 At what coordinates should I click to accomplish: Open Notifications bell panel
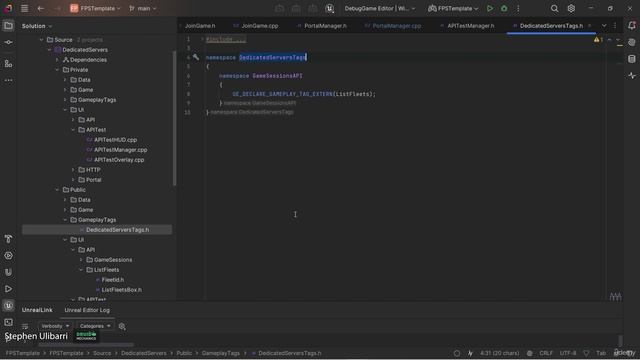[632, 25]
